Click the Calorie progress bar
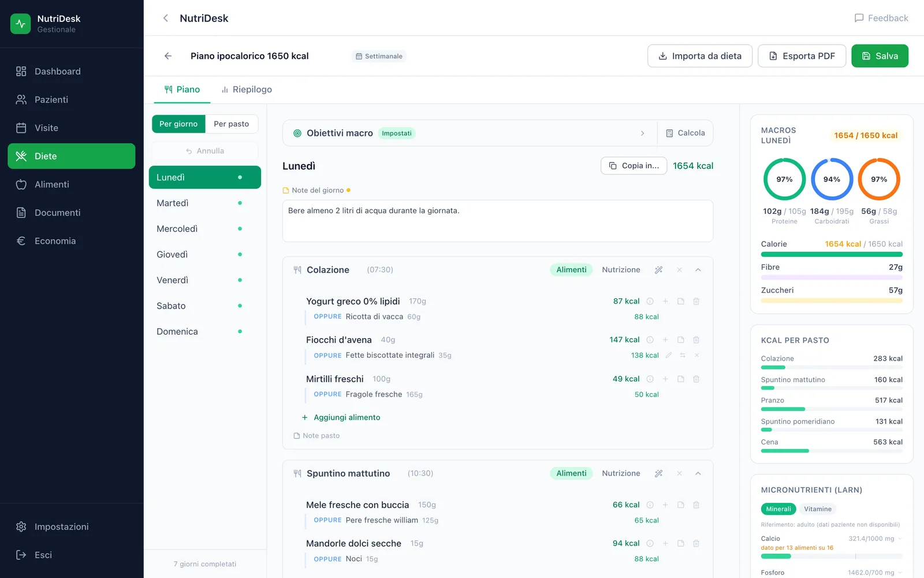924x578 pixels. [832, 254]
